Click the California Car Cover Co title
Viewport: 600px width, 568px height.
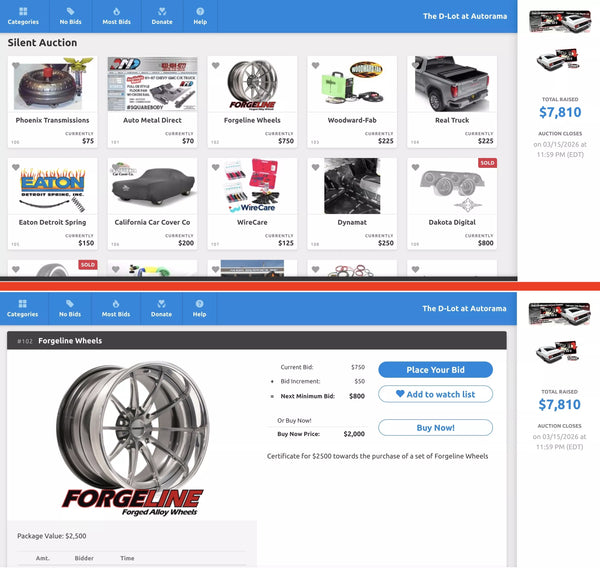(152, 222)
